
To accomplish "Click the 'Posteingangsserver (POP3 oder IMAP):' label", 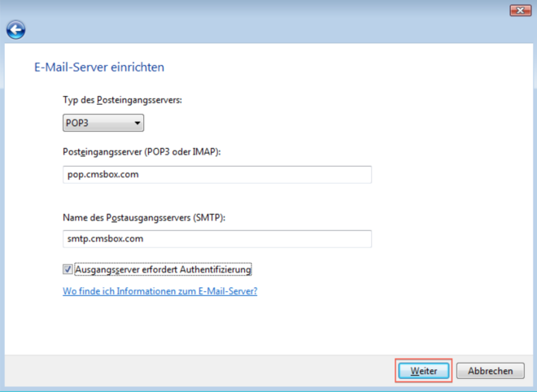I will [142, 152].
